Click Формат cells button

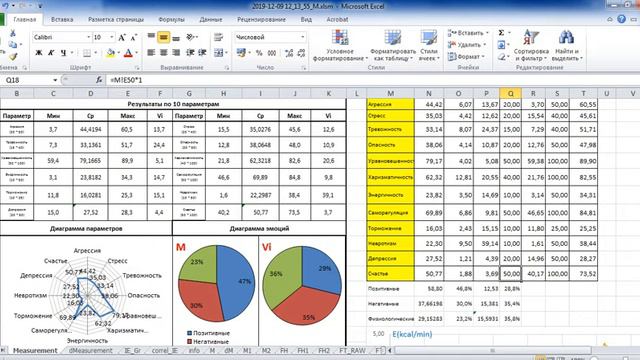tap(466, 56)
